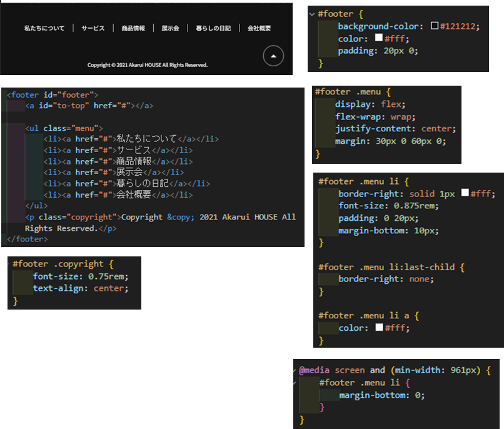
Task: Click the '<ul class="menu">' code line
Action: 64,128
